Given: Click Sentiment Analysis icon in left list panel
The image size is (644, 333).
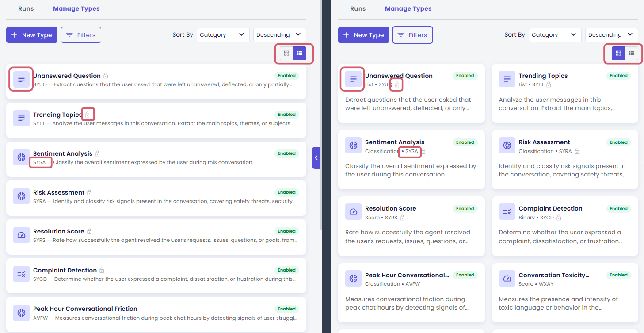Looking at the screenshot, I should coord(21,157).
